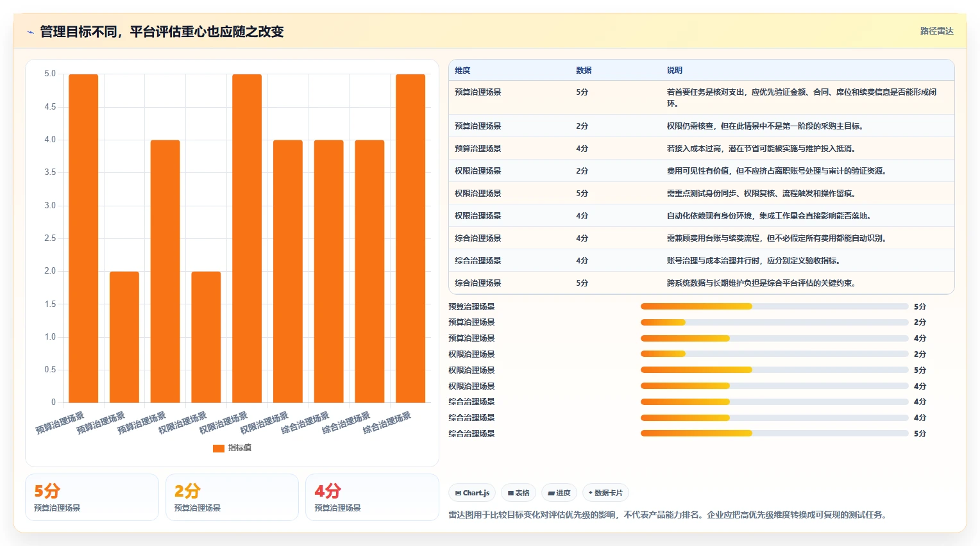Click the 说明 column header
980x546 pixels.
tap(675, 70)
